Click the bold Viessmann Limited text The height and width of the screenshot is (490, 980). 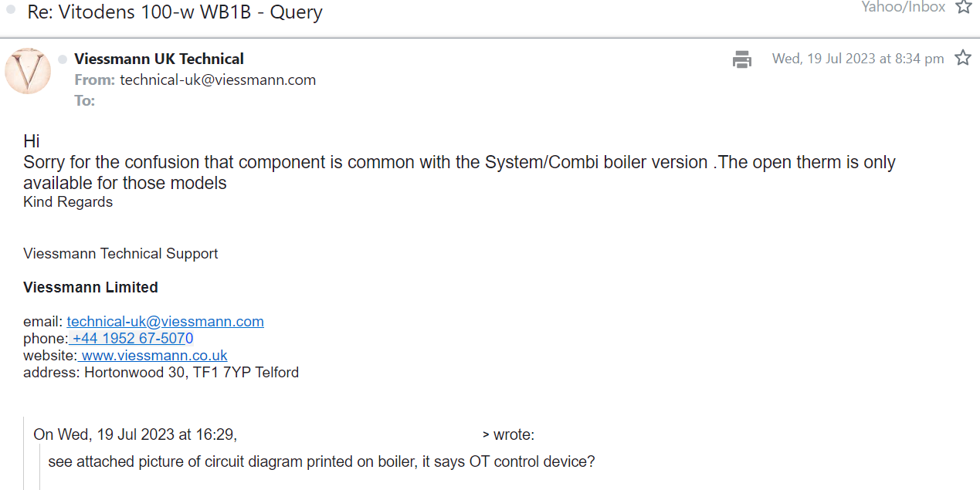pyautogui.click(x=90, y=287)
